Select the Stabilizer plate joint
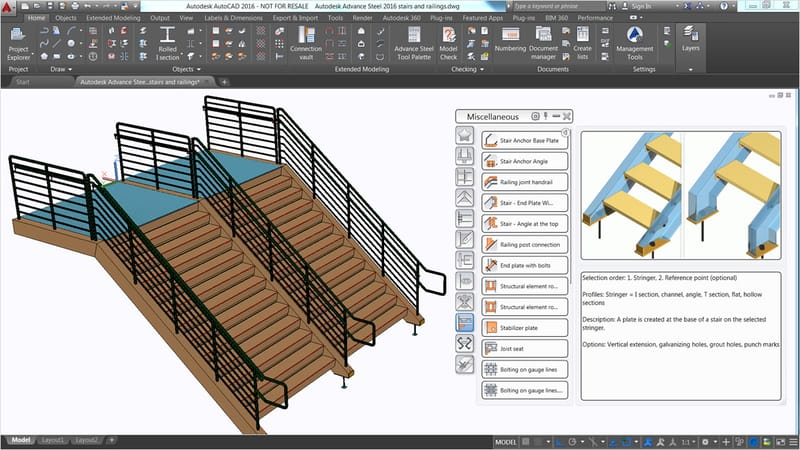Screen dimensions: 800x450 tap(524, 328)
